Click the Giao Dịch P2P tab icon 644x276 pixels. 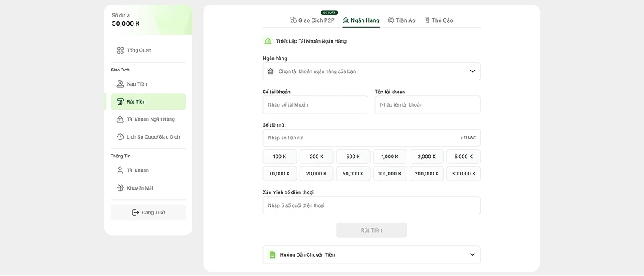point(293,19)
